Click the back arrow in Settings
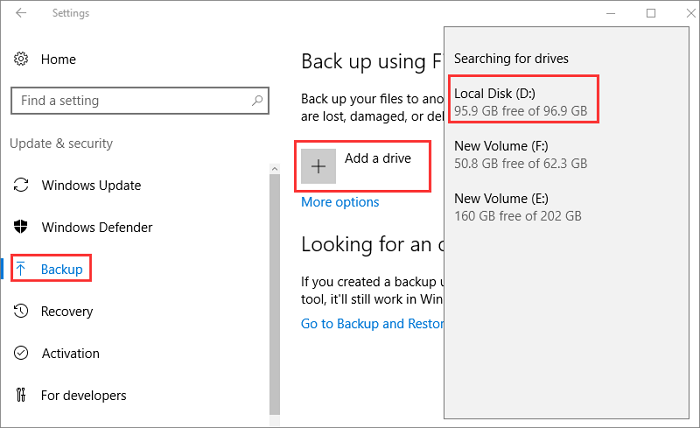This screenshot has height=428, width=700. pyautogui.click(x=21, y=14)
